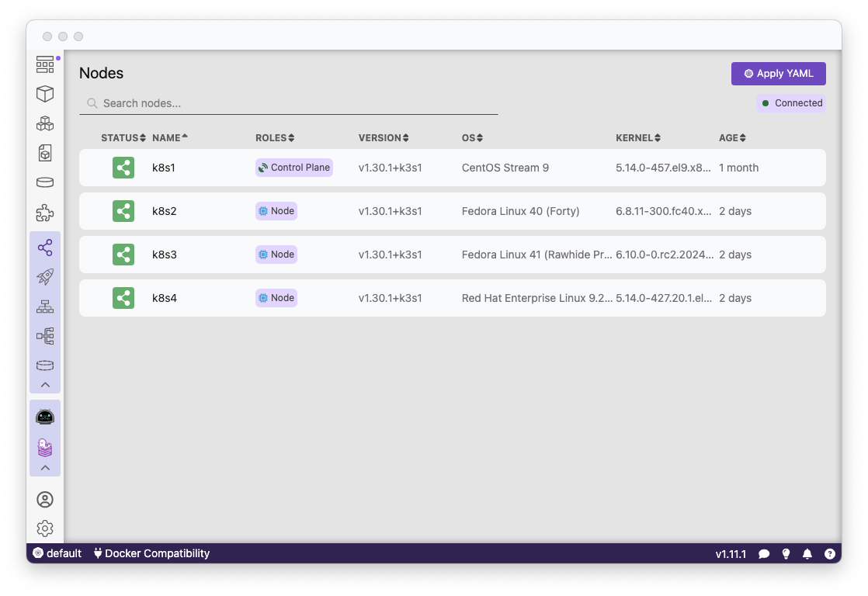Image resolution: width=868 pixels, height=596 pixels.
Task: Open the Volumes cylinder icon
Action: pos(45,181)
